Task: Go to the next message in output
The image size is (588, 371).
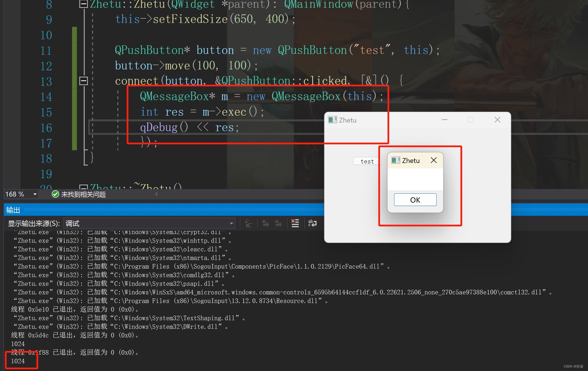Action: pos(278,223)
